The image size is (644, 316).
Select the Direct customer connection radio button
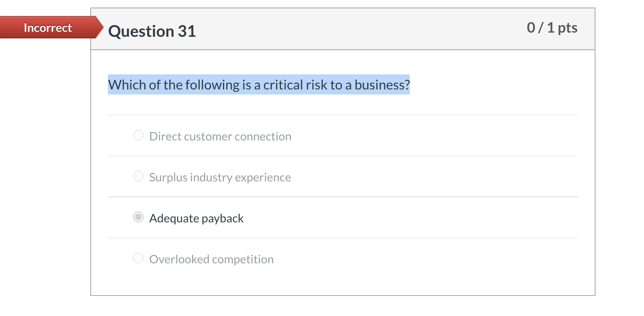tap(138, 135)
